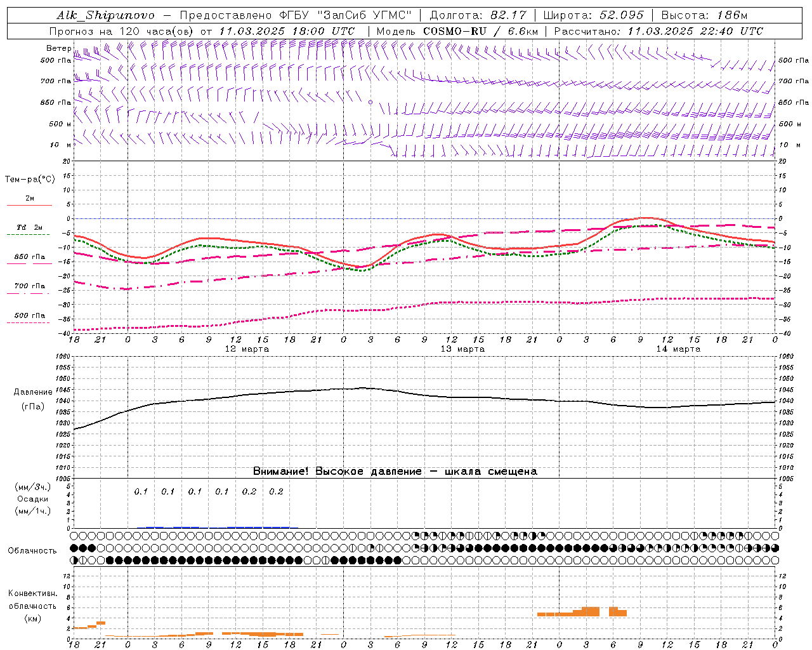Screen dimensions: 812x650
Task: Click the model name COSMO-RU / 6.6км
Action: tap(480, 31)
